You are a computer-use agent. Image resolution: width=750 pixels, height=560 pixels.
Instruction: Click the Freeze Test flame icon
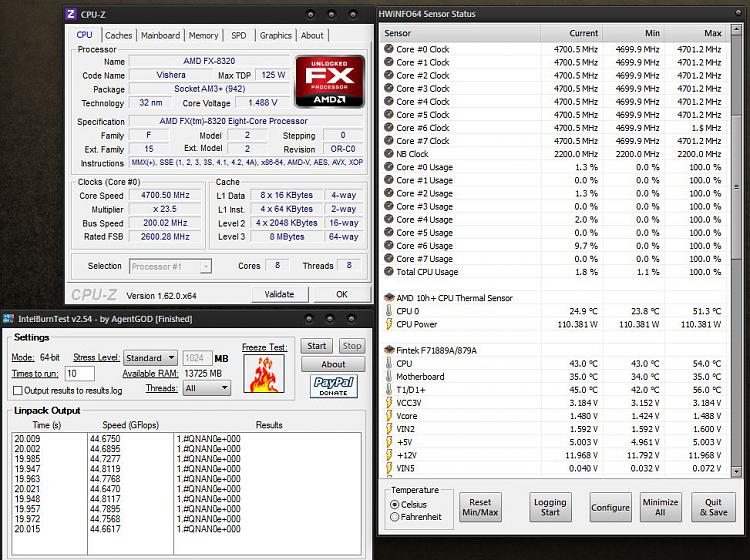tap(264, 373)
